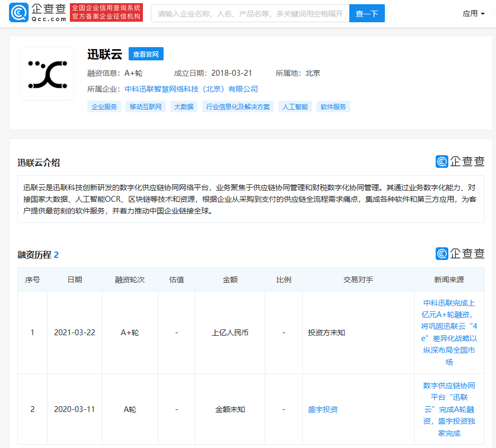Click the 迅联云 company title

pyautogui.click(x=105, y=54)
